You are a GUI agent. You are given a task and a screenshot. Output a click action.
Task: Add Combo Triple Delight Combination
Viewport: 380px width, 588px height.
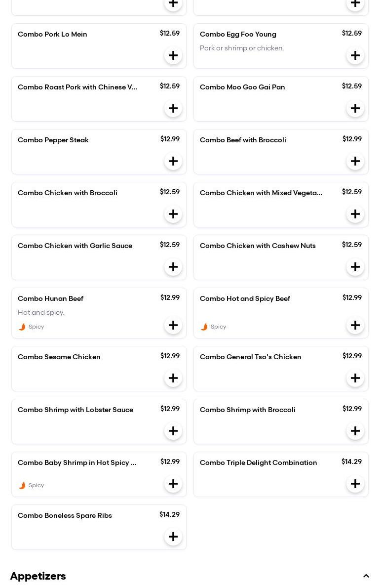(x=355, y=484)
